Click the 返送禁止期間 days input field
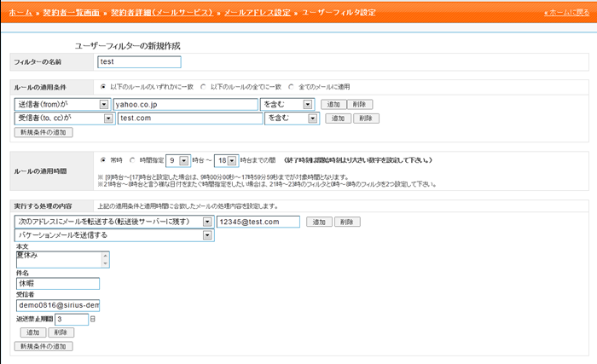This screenshot has width=597, height=364. coord(72,319)
